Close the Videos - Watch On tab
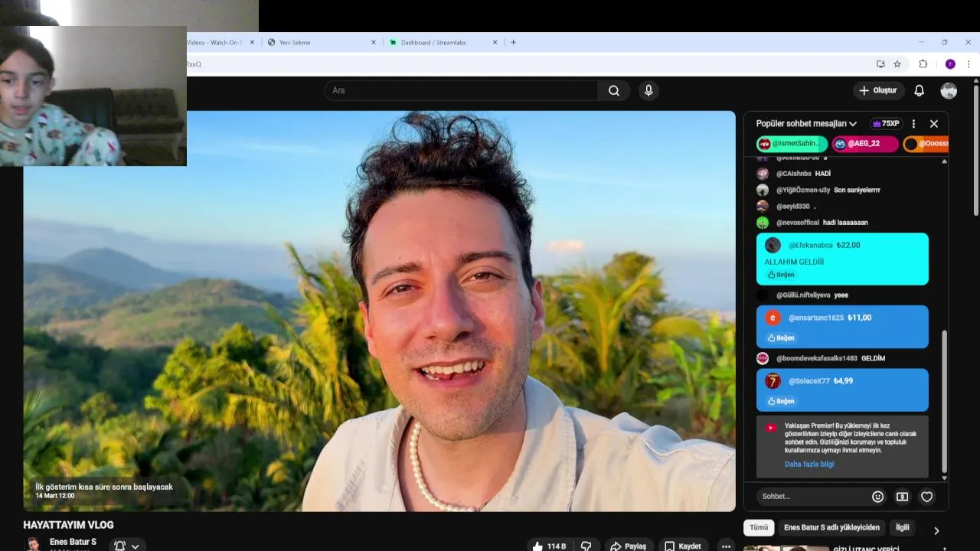This screenshot has height=551, width=980. [252, 42]
